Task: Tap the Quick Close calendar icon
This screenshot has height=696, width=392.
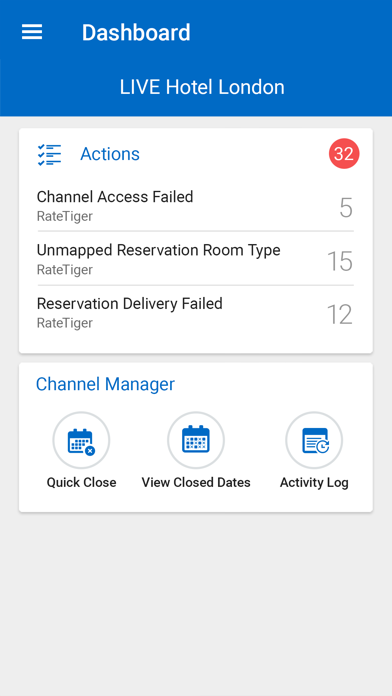Action: (81, 440)
